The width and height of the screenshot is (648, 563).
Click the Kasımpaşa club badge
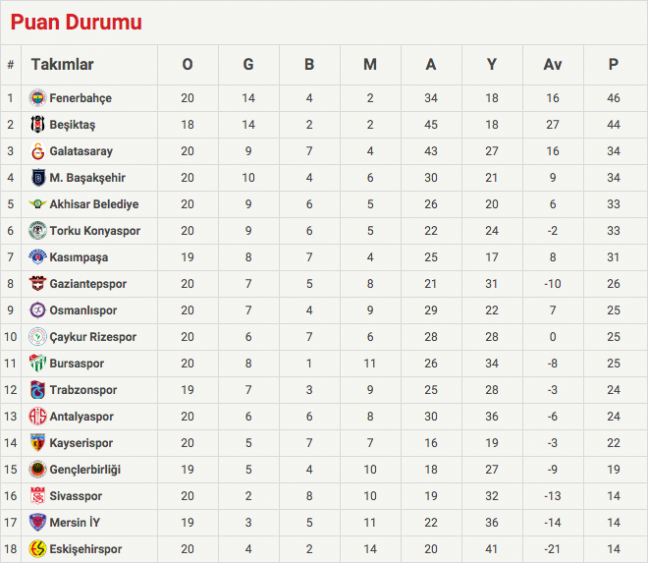pyautogui.click(x=37, y=258)
